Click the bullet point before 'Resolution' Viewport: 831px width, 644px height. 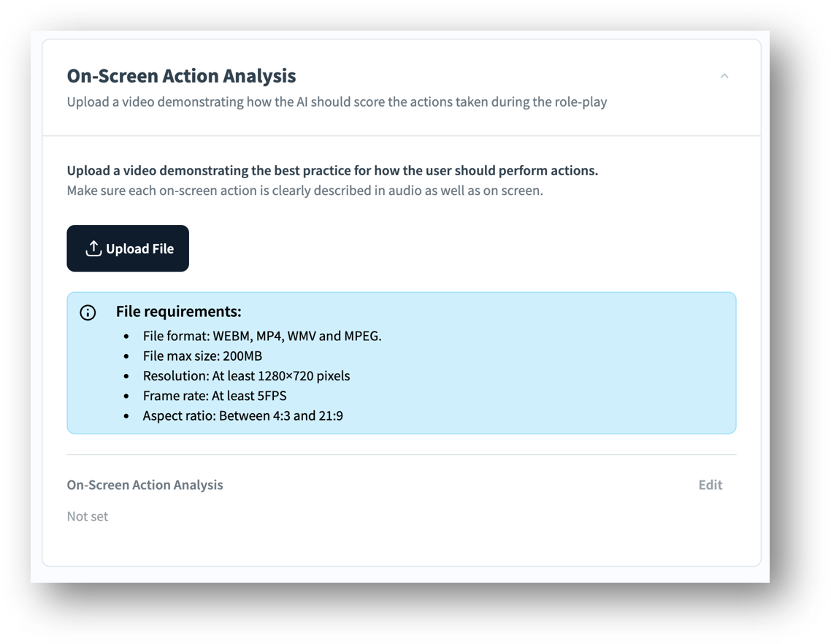(126, 376)
